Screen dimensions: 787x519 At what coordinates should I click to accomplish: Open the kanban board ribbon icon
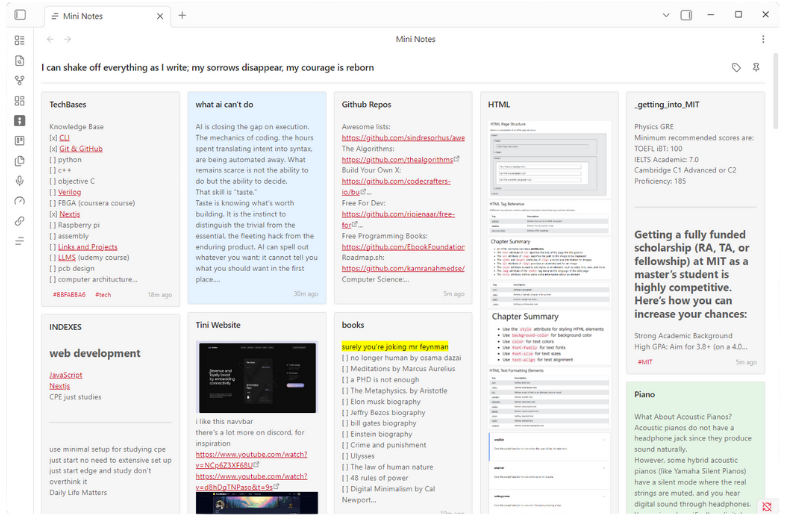coord(20,141)
